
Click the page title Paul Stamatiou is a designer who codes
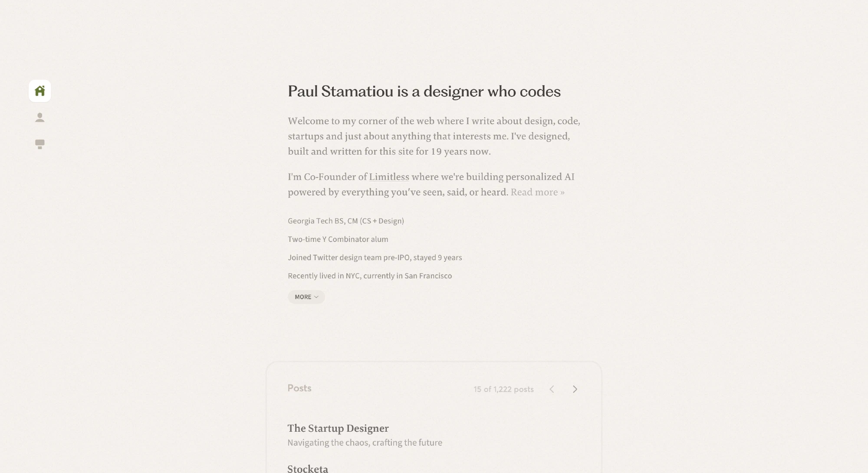pos(424,92)
